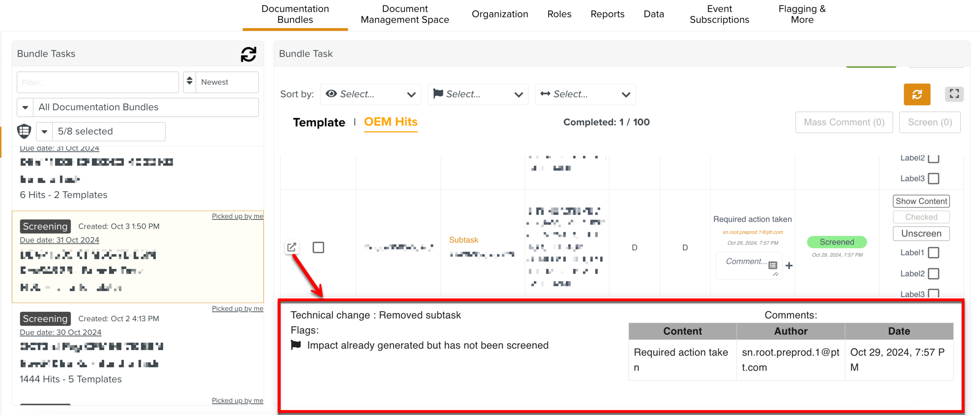Type in the Bundle Tasks filter field

pos(98,82)
